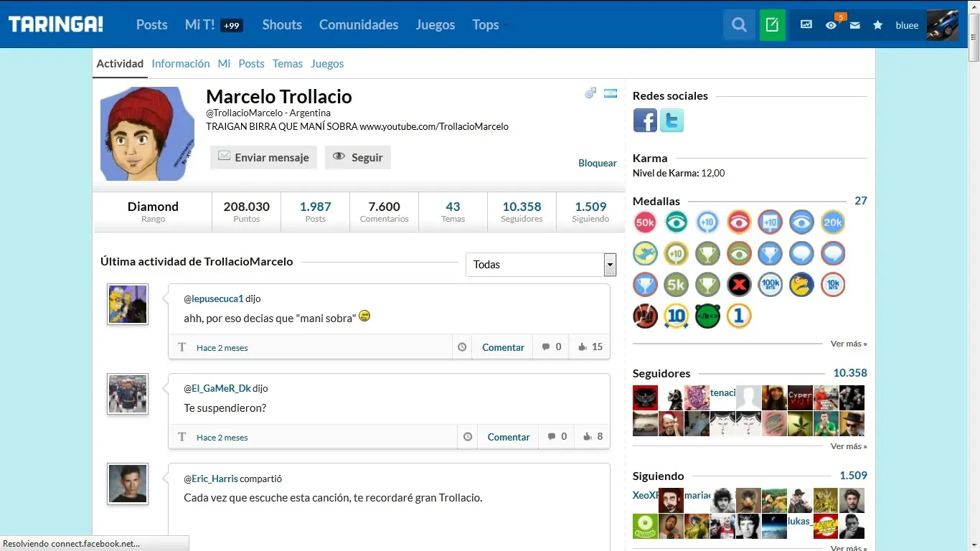Go to Posts in the top navigation
The image size is (980, 551).
152,25
